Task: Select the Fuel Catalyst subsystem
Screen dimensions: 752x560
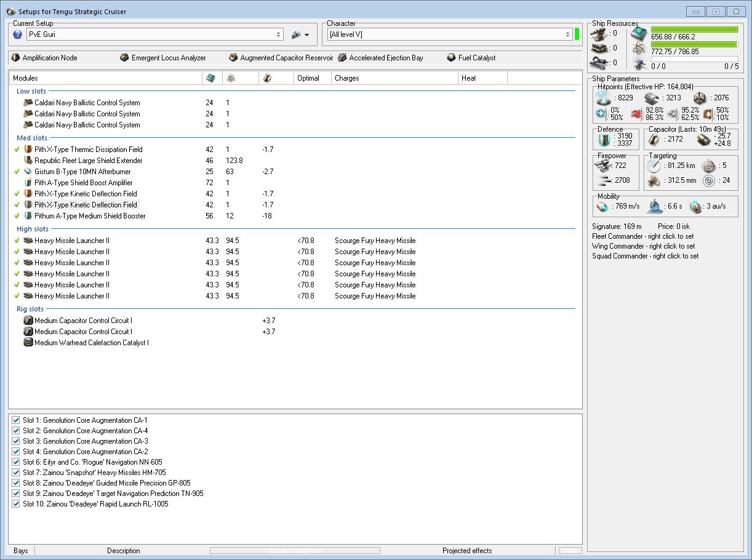Action: 471,58
